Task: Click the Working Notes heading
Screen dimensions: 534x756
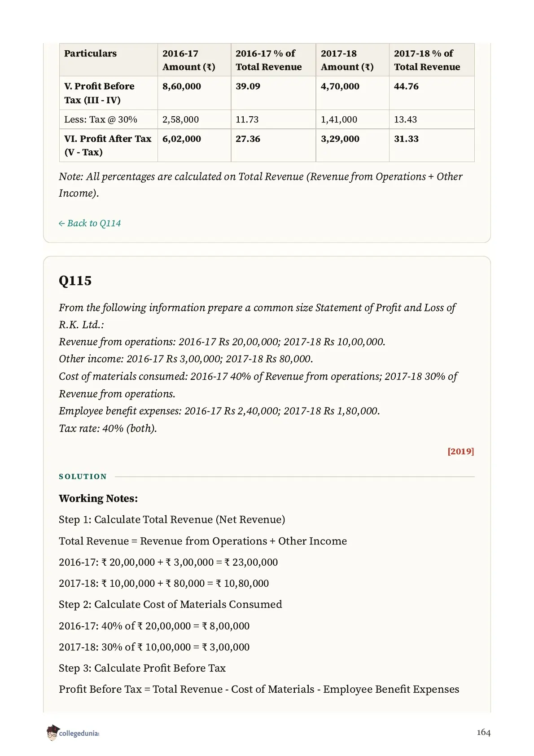Action: (98, 498)
